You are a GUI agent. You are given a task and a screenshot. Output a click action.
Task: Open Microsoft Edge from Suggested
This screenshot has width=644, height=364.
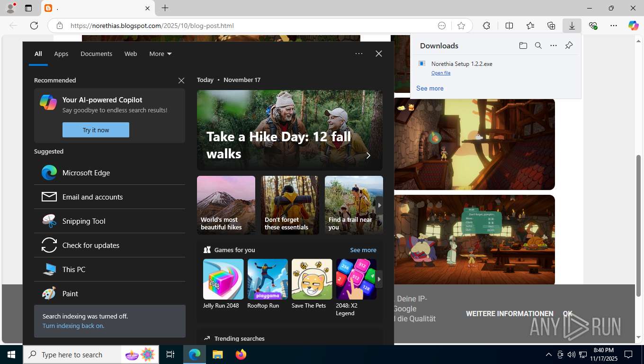coord(109,173)
